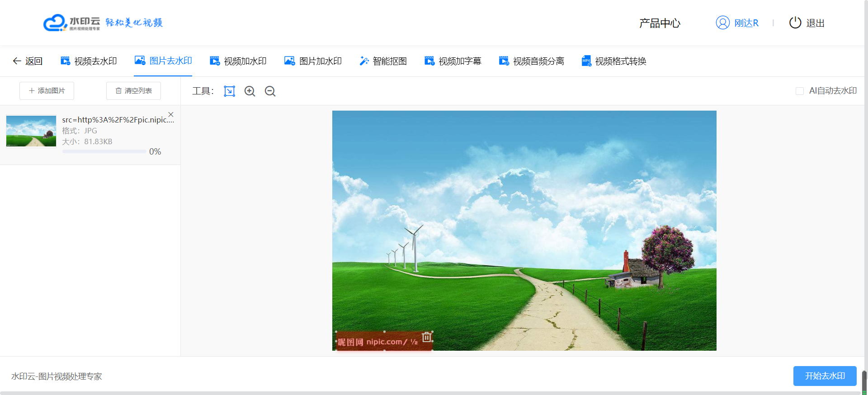868x395 pixels.
Task: Switch to the 视频加水印 tab
Action: [238, 61]
